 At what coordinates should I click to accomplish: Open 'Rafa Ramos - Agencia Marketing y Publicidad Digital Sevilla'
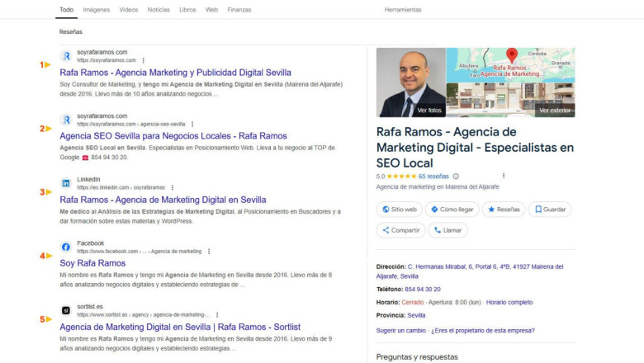(x=175, y=73)
